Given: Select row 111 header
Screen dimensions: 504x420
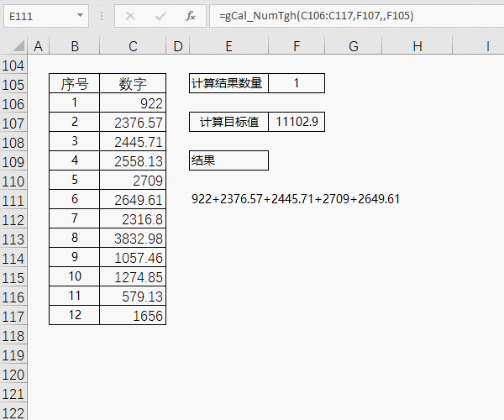Looking at the screenshot, I should [13, 201].
